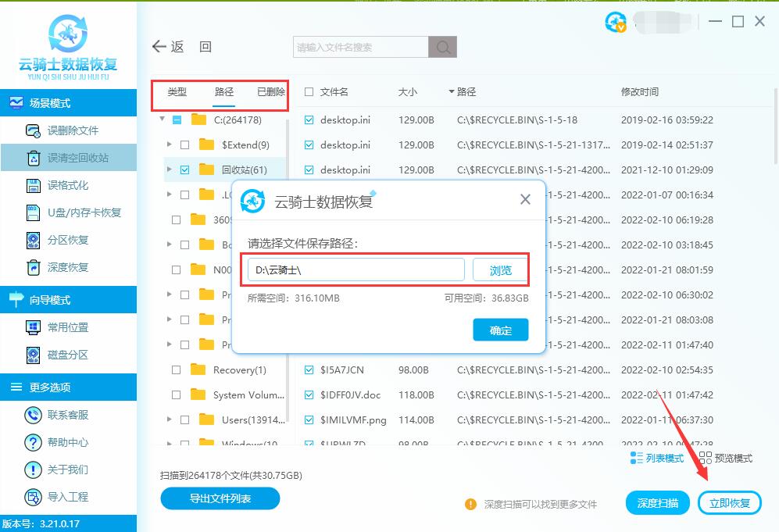This screenshot has width=779, height=532.
Task: Click the file name search box
Action: click(361, 47)
